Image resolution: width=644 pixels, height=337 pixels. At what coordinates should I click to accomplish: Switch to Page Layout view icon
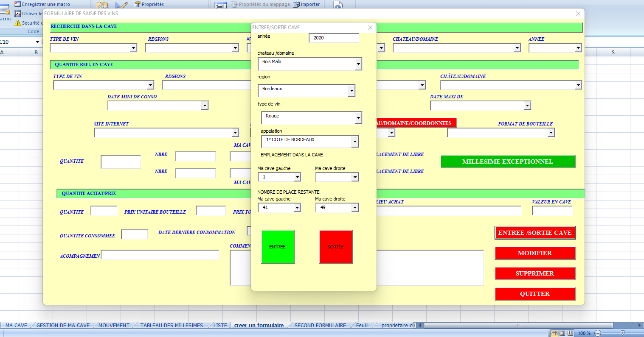point(562,333)
